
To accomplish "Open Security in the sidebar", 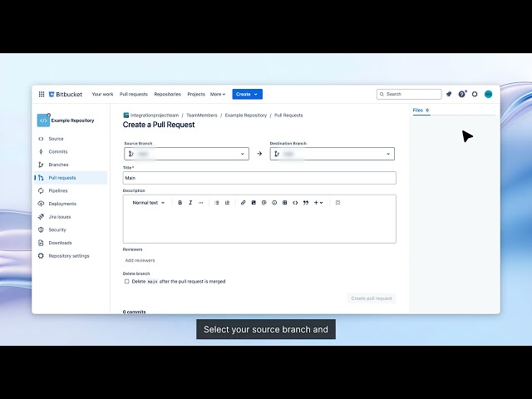I will (57, 229).
